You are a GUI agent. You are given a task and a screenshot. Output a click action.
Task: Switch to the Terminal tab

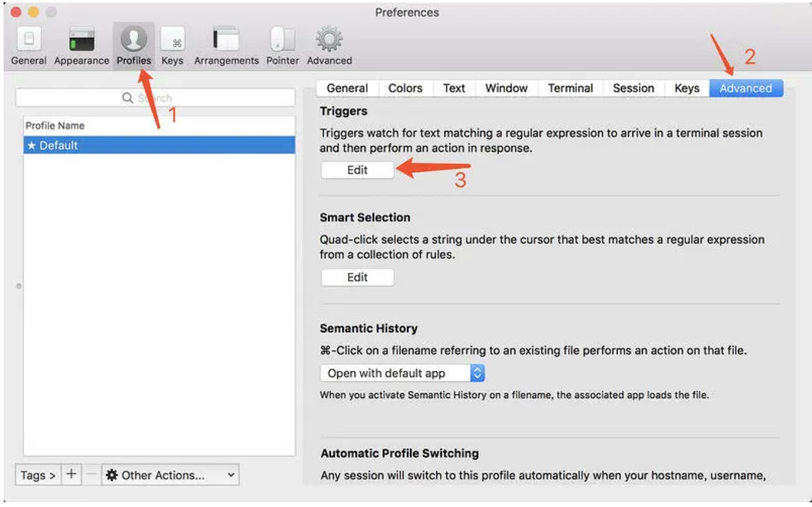click(570, 88)
